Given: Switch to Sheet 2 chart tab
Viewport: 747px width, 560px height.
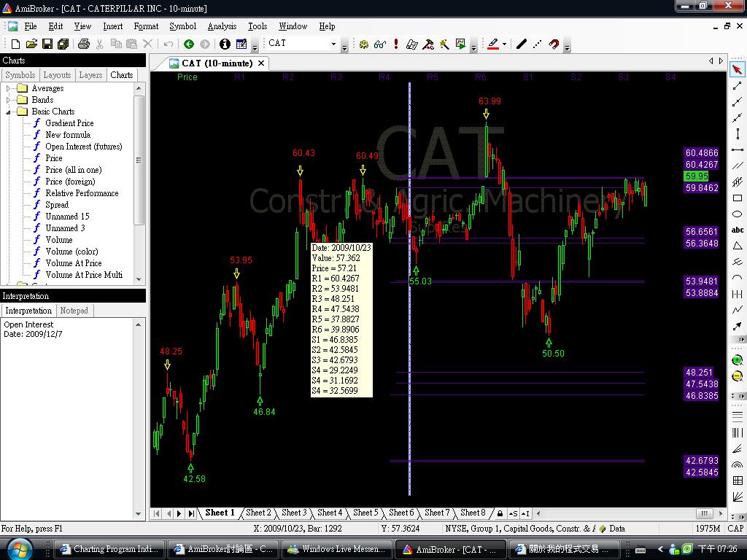Looking at the screenshot, I should (258, 513).
